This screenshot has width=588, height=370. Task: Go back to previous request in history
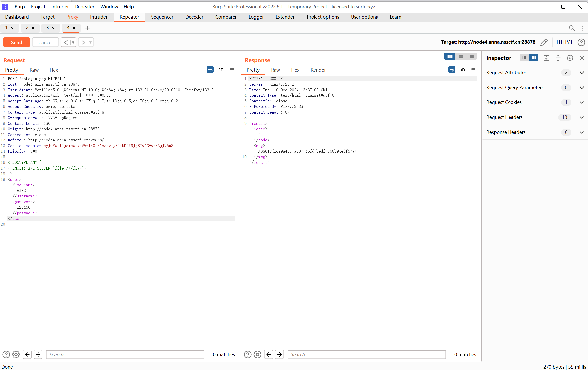tap(66, 42)
